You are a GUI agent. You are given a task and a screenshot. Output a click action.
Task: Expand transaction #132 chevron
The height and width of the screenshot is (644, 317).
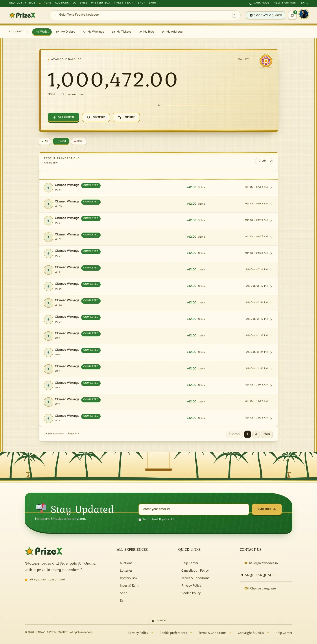[x=271, y=237]
